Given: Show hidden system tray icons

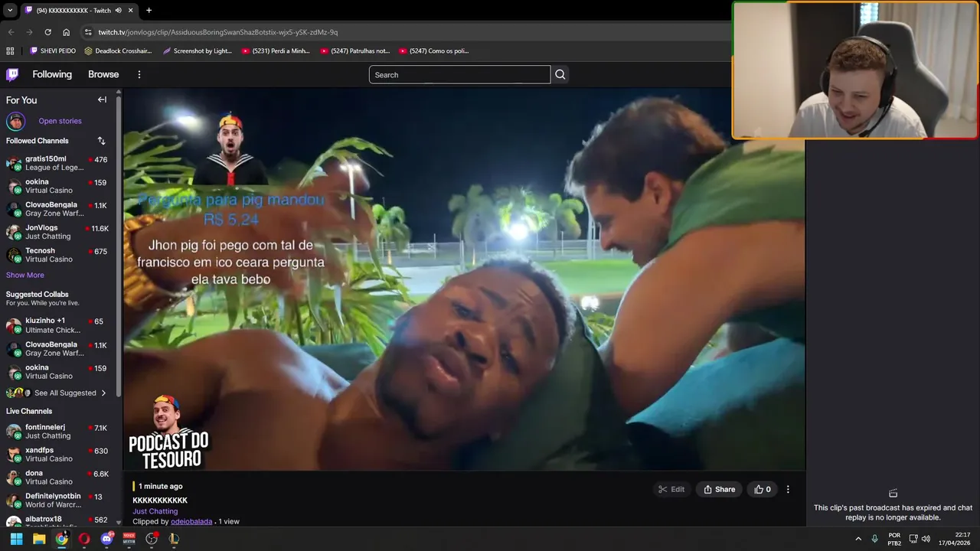Looking at the screenshot, I should (858, 539).
